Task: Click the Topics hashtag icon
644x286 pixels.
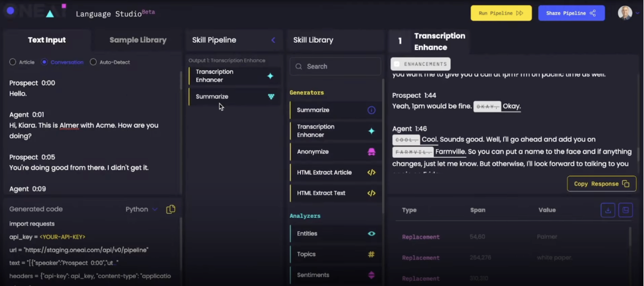Action: coord(371,254)
